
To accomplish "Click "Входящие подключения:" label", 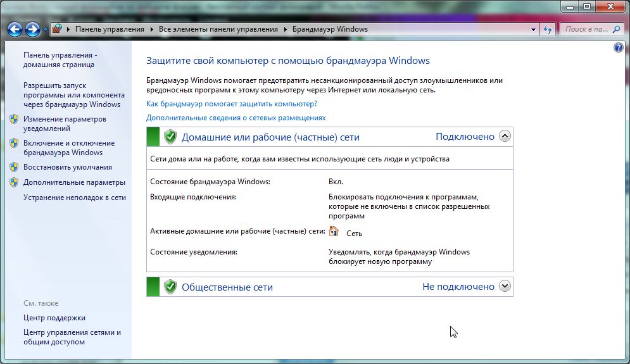I will (x=193, y=197).
